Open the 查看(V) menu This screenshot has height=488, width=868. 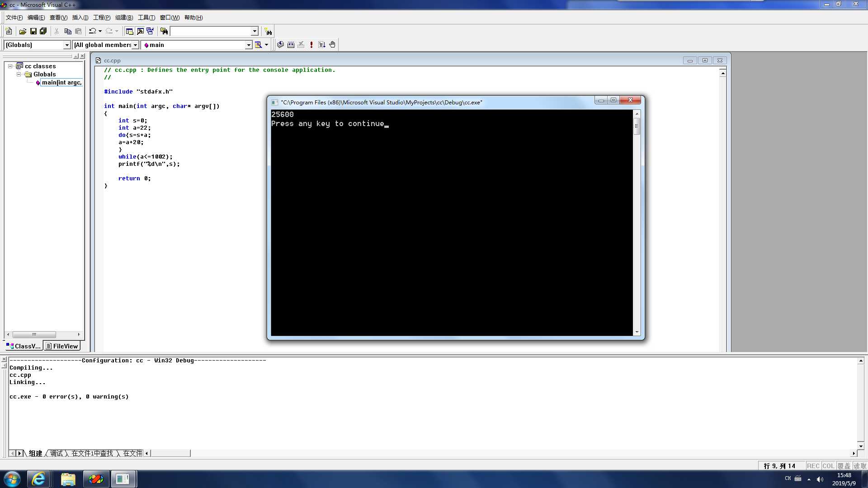pyautogui.click(x=58, y=18)
